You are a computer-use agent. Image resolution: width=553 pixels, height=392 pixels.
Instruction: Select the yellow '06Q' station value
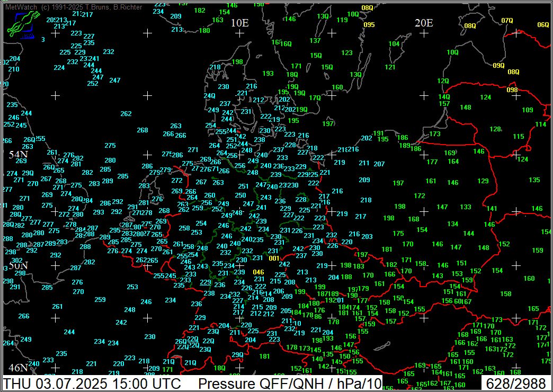point(543,25)
